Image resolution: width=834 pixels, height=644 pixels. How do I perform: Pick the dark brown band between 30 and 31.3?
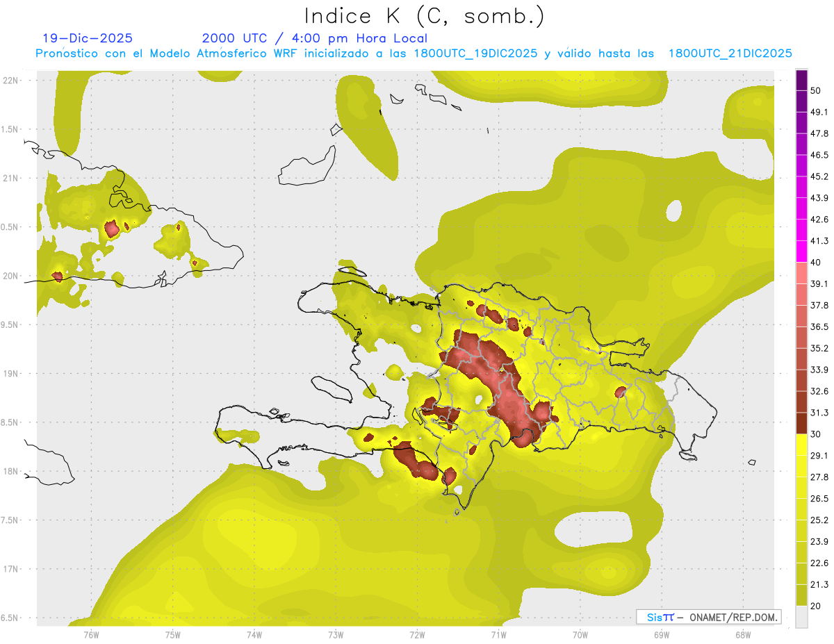coord(801,424)
